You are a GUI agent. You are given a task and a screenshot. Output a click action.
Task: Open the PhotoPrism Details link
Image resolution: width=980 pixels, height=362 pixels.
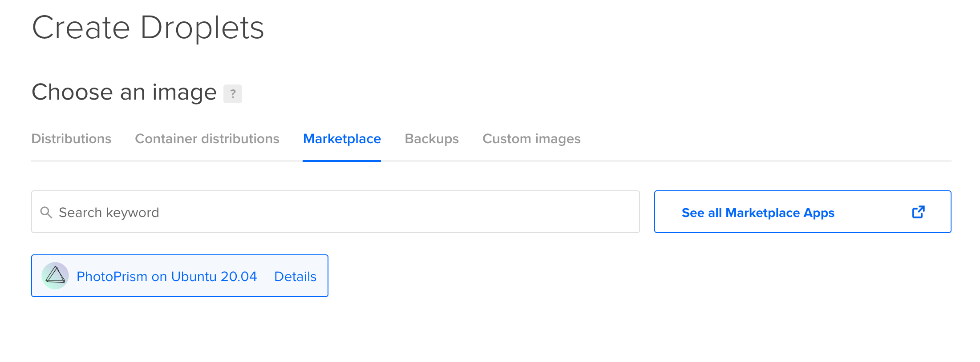pos(295,277)
